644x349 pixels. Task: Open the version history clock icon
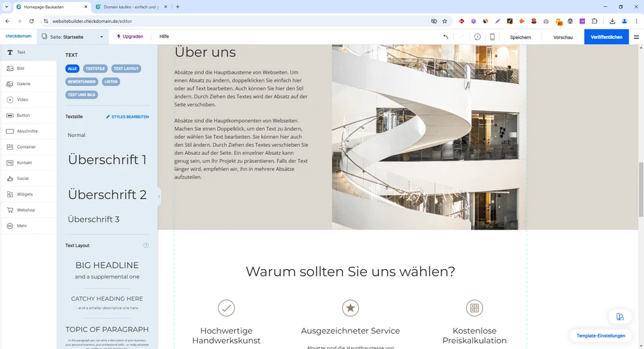[477, 37]
